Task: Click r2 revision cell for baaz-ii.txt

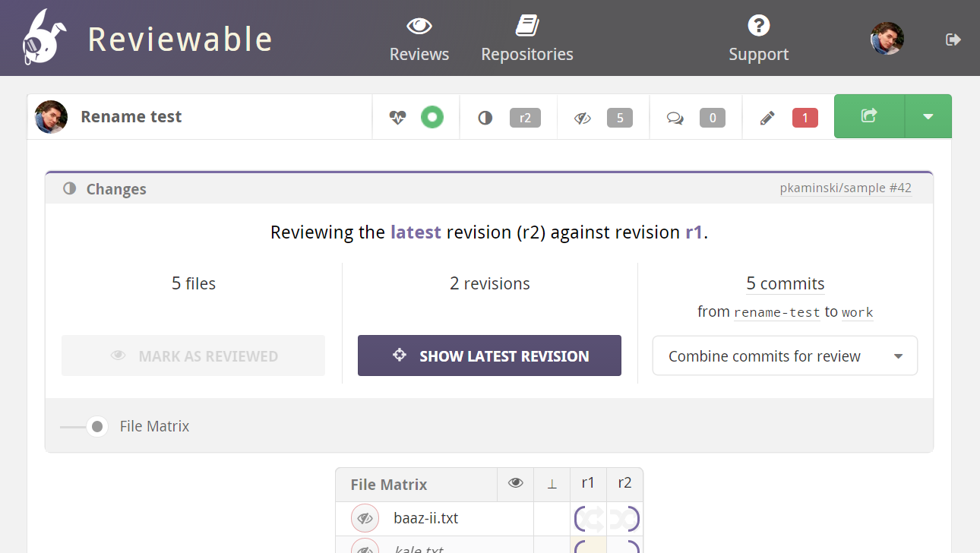Action: (625, 519)
